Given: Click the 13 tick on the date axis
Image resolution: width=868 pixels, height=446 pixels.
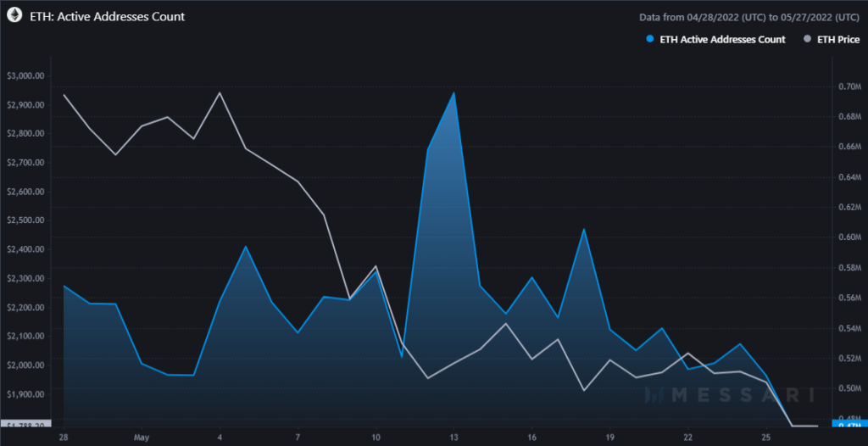Looking at the screenshot, I should coord(454,438).
